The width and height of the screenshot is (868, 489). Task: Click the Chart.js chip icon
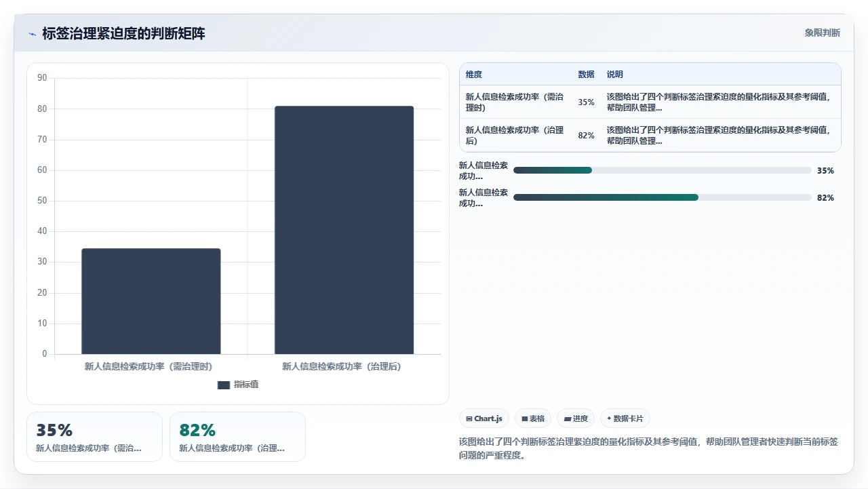click(469, 419)
